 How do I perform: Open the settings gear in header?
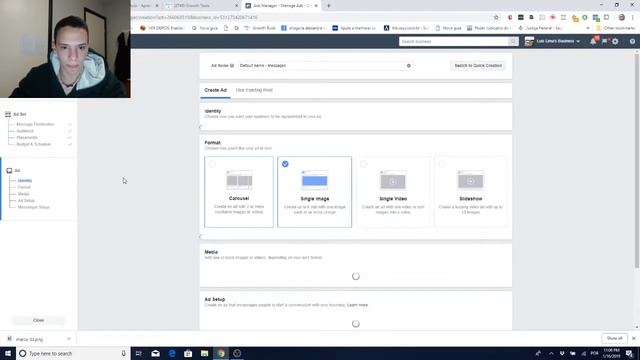click(x=615, y=41)
